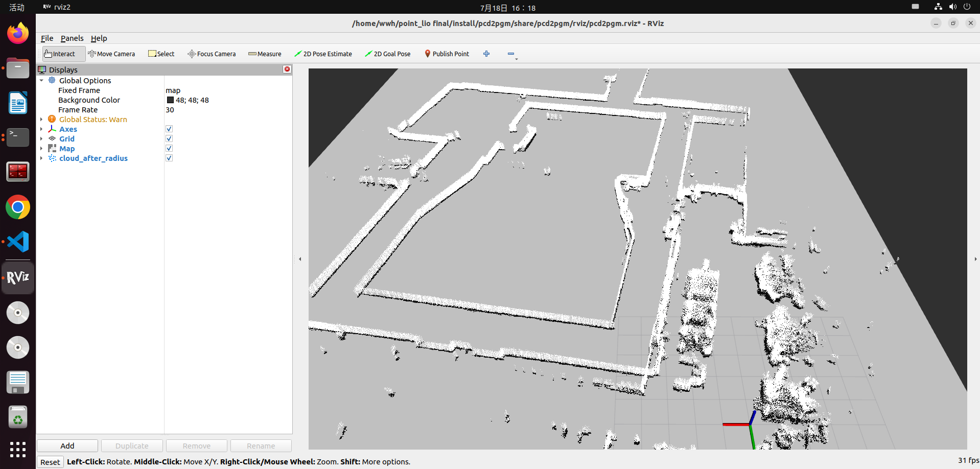Viewport: 980px width, 469px height.
Task: Open the network status indicator
Action: click(x=938, y=7)
